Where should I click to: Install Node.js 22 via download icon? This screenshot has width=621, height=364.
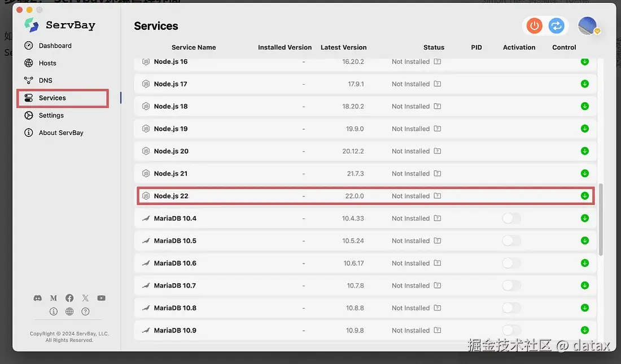point(584,196)
